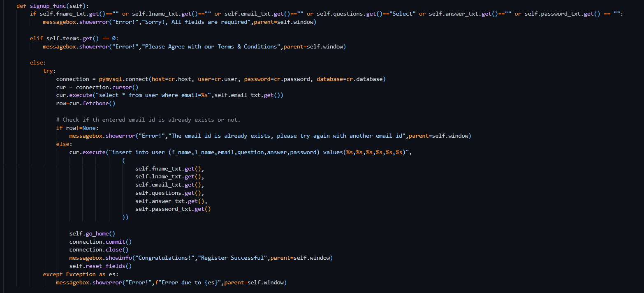This screenshot has width=644, height=293.
Task: Click the values(%s,%s,%s,%s,%s,%s) placeholders
Action: (x=364, y=152)
